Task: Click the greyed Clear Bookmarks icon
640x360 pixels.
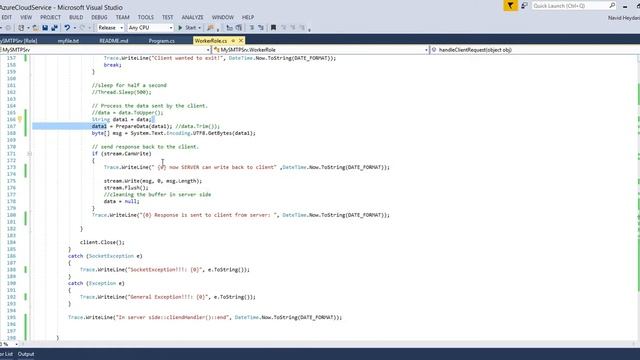Action: coord(302,28)
